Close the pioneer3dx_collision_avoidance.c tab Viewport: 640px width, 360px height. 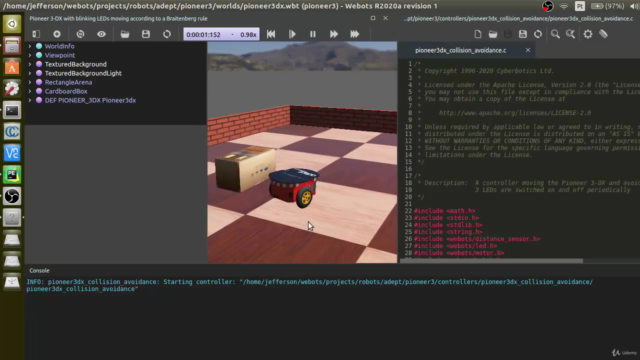tap(528, 50)
